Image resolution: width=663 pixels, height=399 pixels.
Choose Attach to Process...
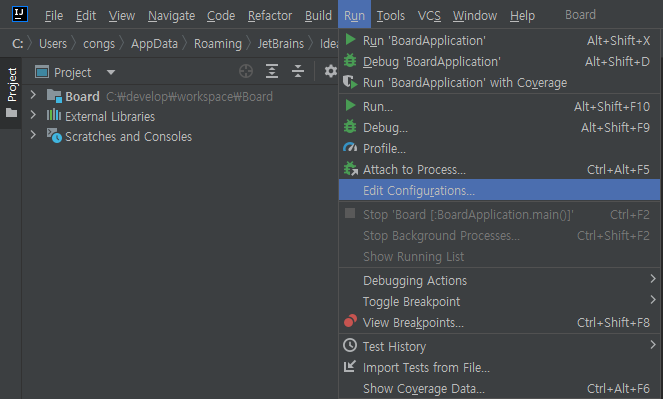[499, 170]
